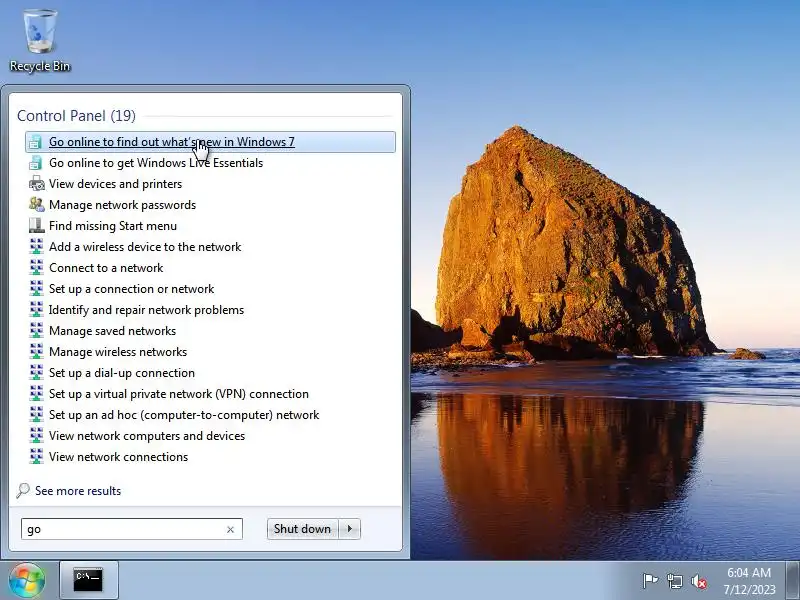Open the network status tray icon
Screen dimensions: 800x600
pyautogui.click(x=674, y=581)
